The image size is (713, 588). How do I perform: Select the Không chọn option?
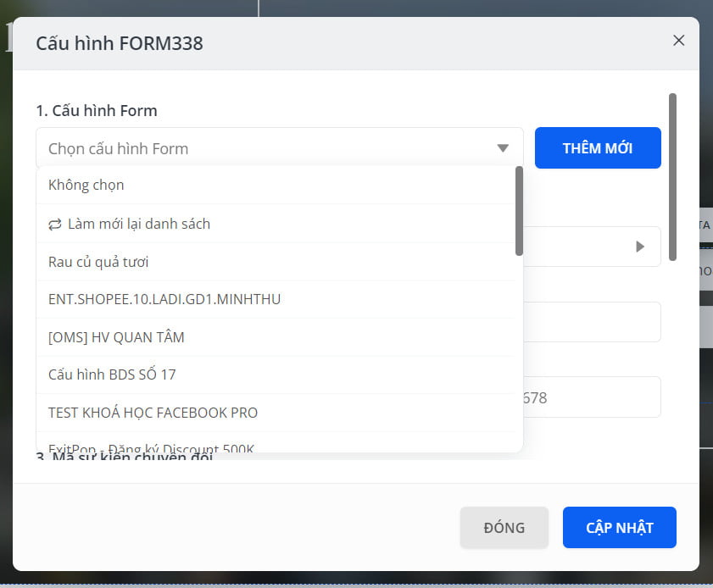pyautogui.click(x=276, y=185)
